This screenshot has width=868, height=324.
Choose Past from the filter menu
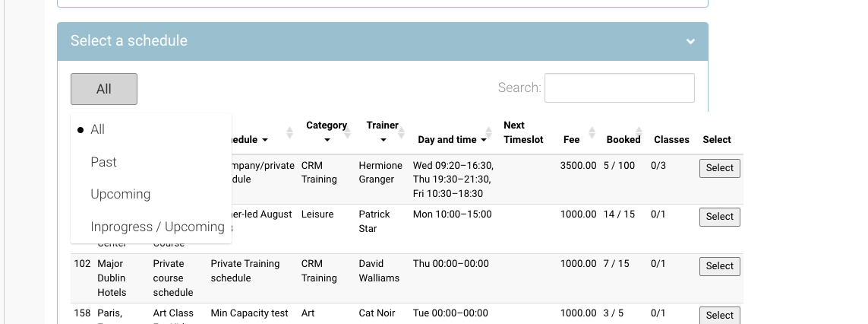(103, 162)
